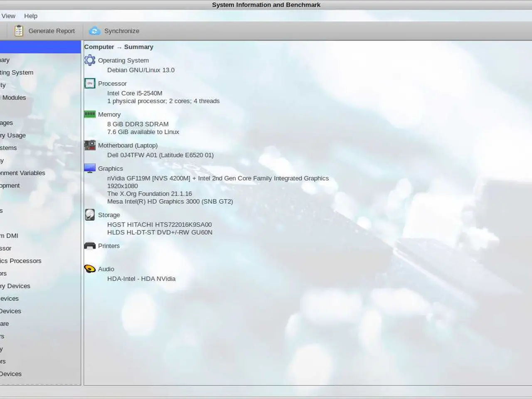This screenshot has width=532, height=399.
Task: Select Graphics Processors in the sidebar
Action: (20, 261)
